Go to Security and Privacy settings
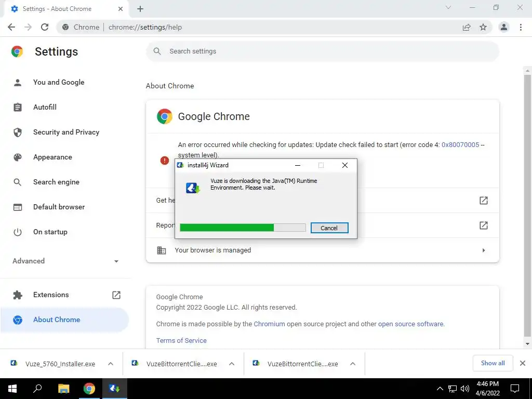532x399 pixels. coord(66,132)
